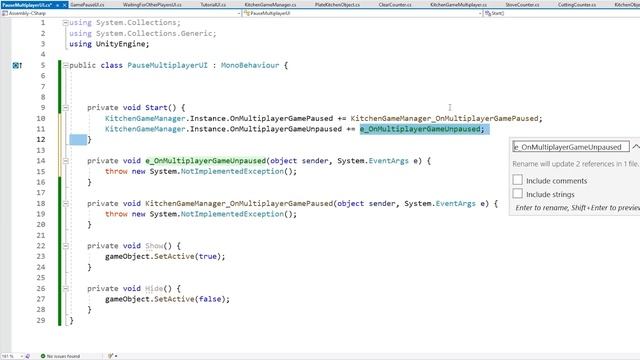Click the Unity script icon at line 5
640x360 pixels.
(17, 65)
